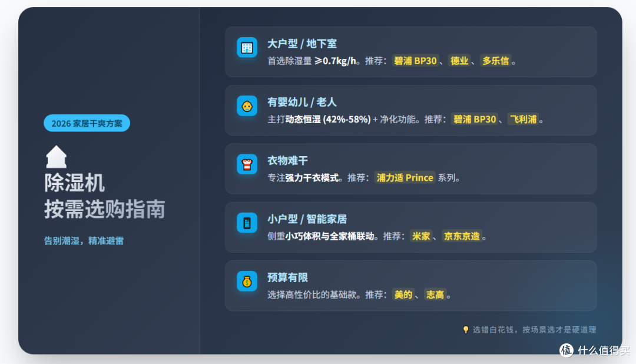Click the heading 小户型 / 智能家居
Screen dimensions: 636x364
pyautogui.click(x=307, y=219)
